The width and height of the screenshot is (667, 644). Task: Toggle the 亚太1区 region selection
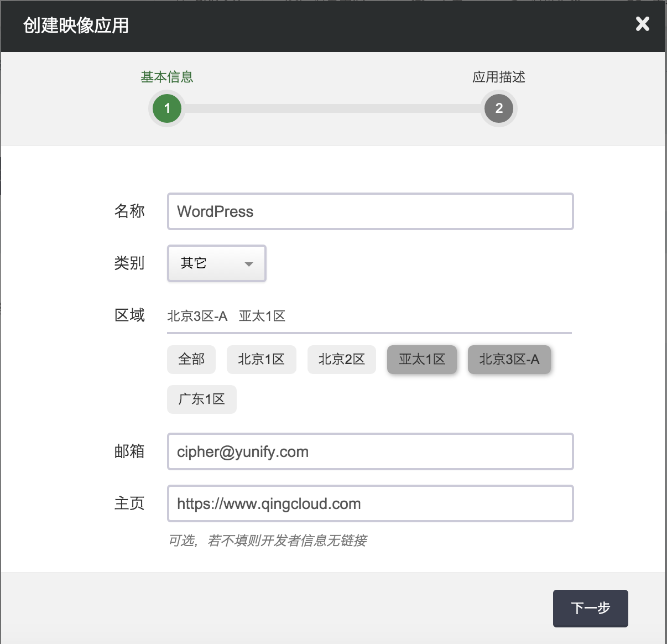421,360
